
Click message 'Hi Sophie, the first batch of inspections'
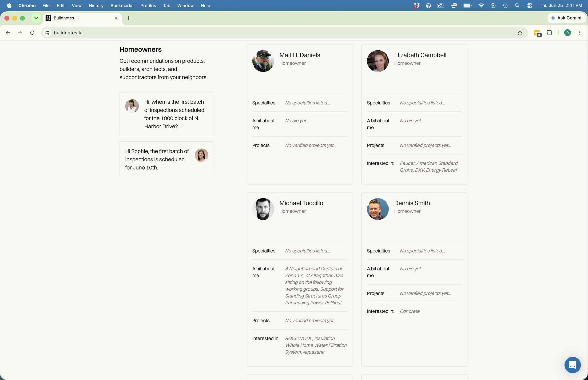coord(157,159)
